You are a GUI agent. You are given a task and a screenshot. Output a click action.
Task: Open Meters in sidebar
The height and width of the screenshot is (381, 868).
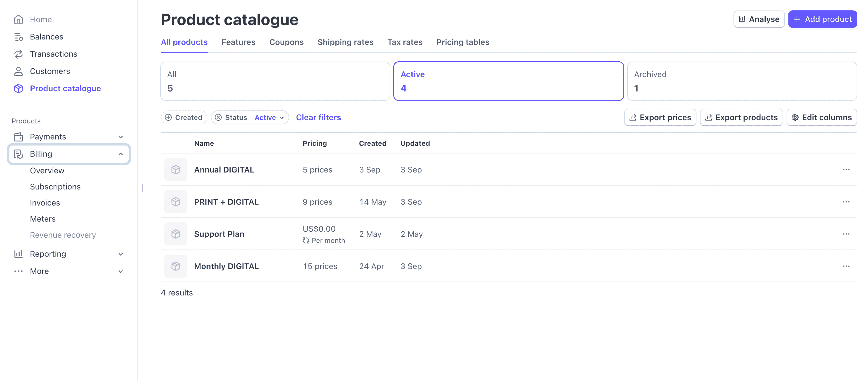coord(43,219)
